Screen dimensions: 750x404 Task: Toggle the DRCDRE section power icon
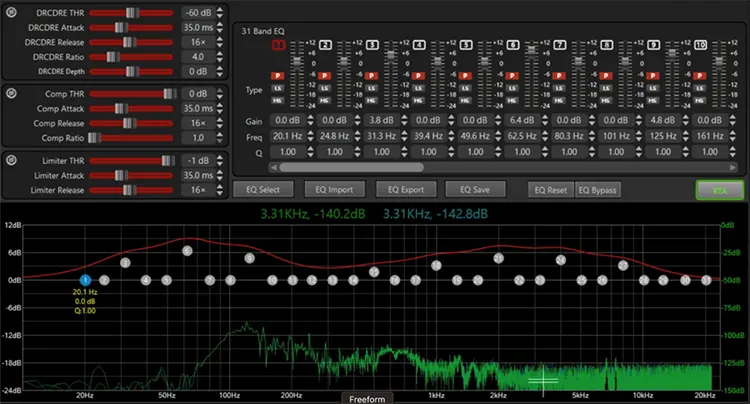tap(11, 12)
